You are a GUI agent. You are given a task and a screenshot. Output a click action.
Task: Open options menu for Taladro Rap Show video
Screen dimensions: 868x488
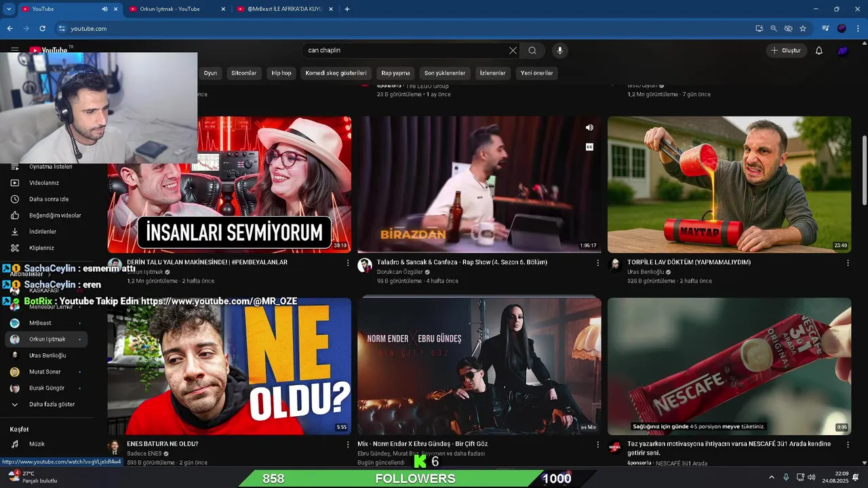598,263
